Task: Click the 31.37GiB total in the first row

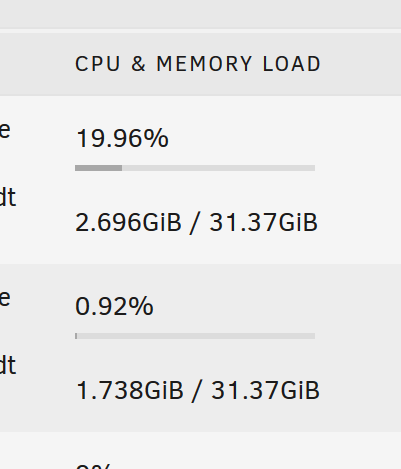Action: pos(263,223)
